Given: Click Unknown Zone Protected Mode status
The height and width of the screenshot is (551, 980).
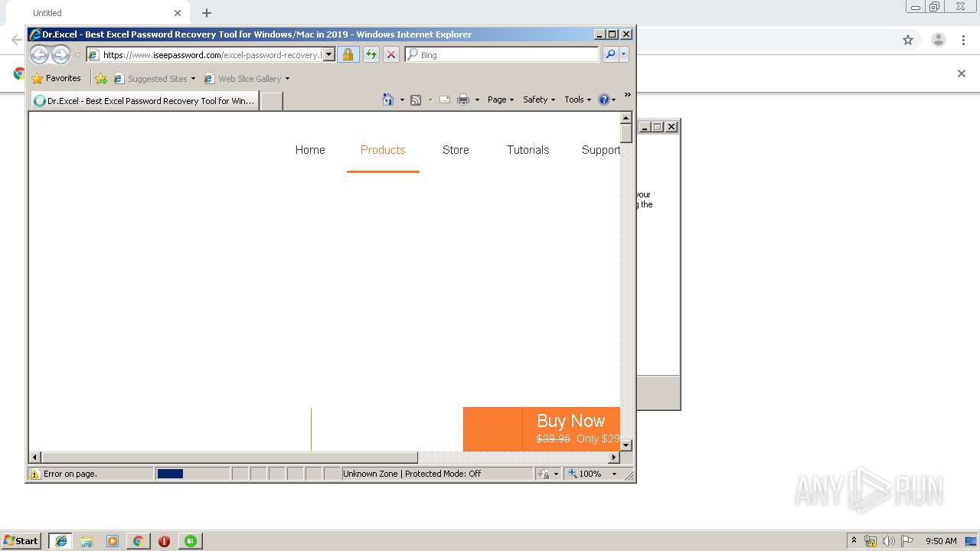Looking at the screenshot, I should point(412,474).
